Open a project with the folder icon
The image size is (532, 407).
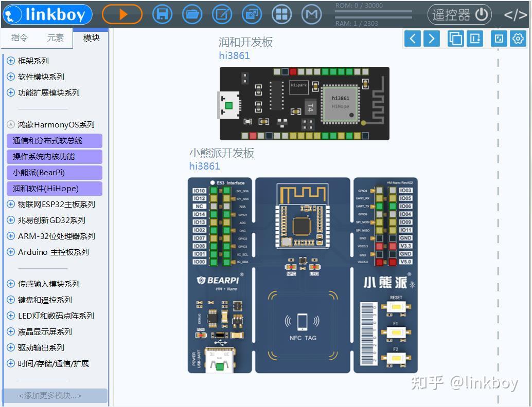point(192,14)
